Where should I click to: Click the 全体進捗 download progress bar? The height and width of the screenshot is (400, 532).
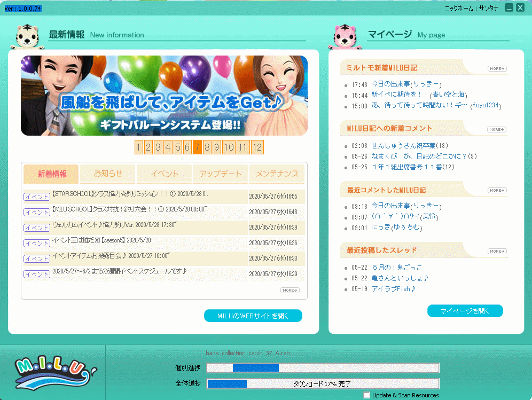click(323, 383)
